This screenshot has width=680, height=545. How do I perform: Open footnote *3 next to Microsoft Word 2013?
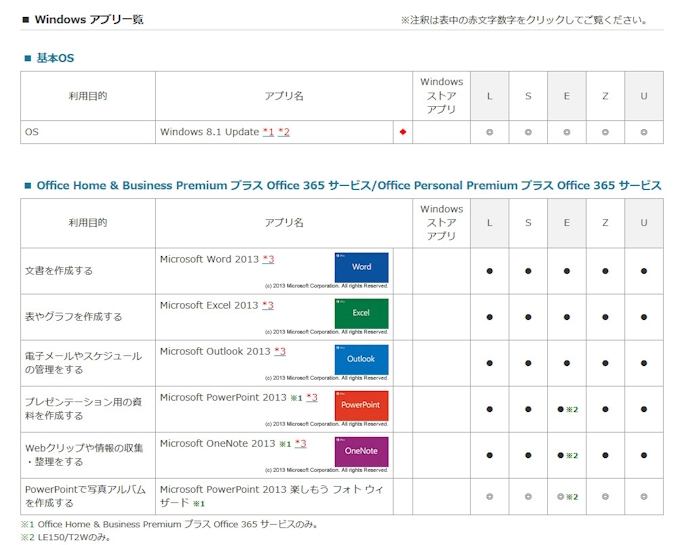pos(268,260)
